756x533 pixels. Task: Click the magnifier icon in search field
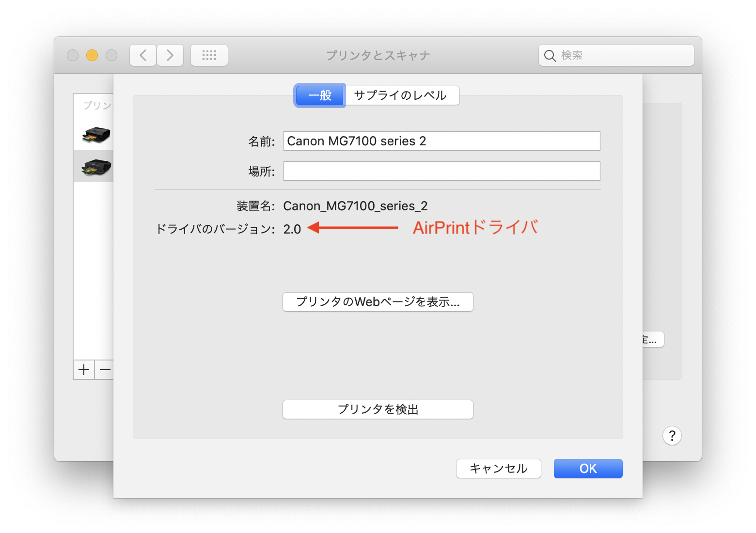[x=550, y=56]
